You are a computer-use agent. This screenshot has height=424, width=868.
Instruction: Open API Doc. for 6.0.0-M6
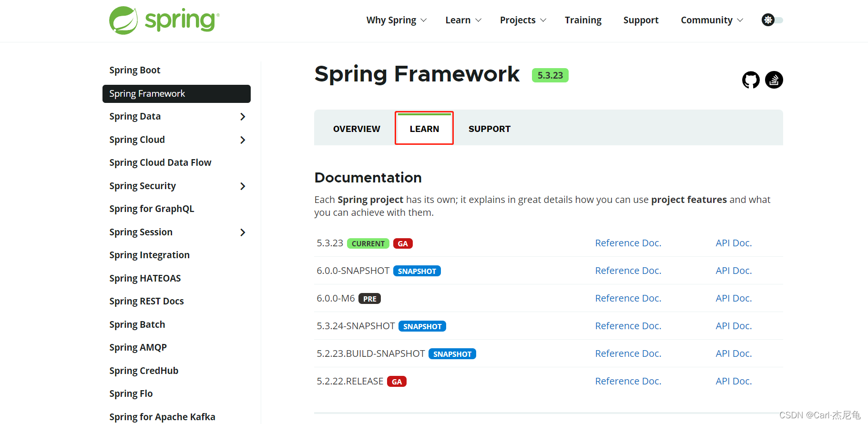(x=734, y=298)
